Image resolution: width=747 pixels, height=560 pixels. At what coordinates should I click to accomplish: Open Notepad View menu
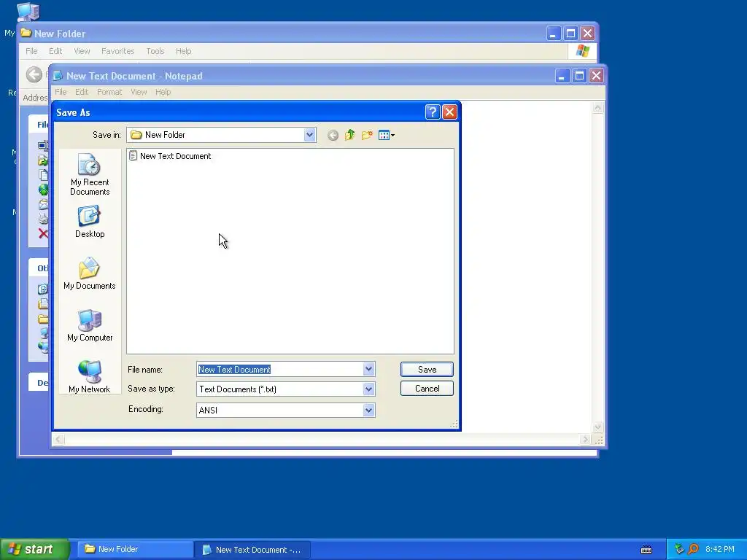pyautogui.click(x=139, y=92)
